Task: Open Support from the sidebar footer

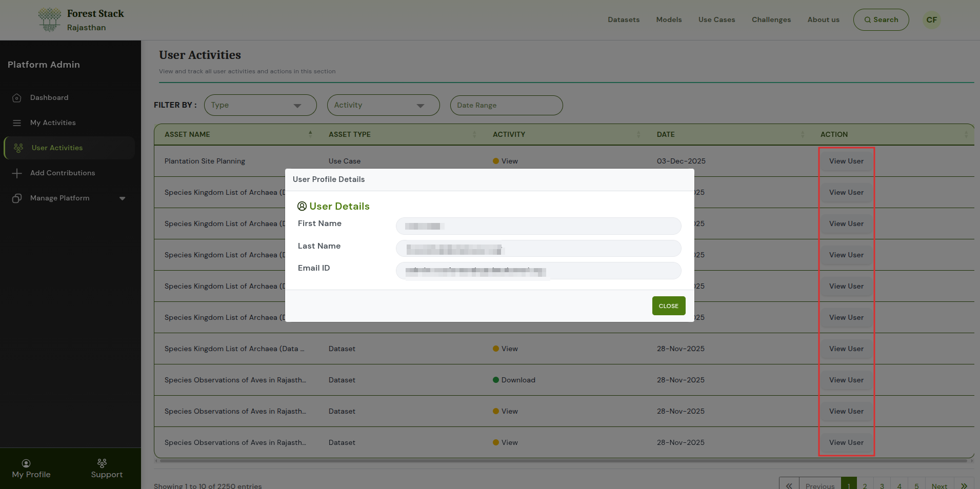Action: [107, 469]
